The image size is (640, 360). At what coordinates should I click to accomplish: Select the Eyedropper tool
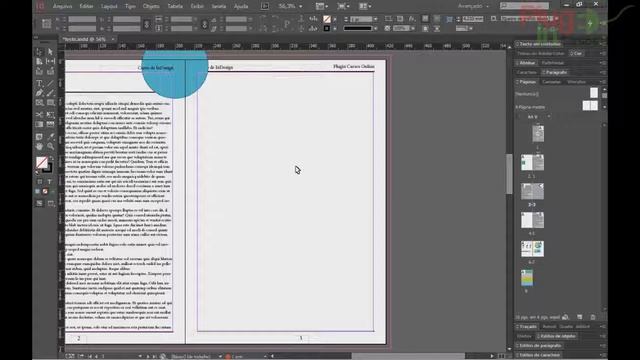click(x=50, y=137)
